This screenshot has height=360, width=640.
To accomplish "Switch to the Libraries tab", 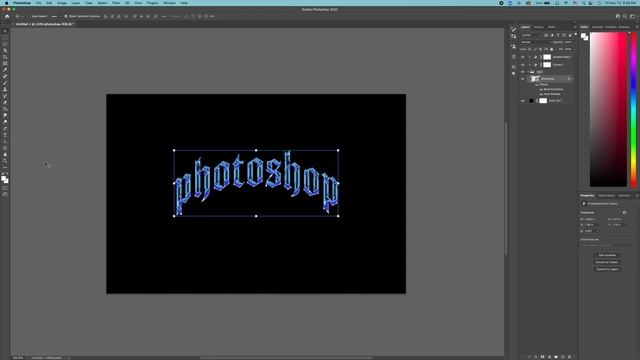I will pyautogui.click(x=624, y=196).
